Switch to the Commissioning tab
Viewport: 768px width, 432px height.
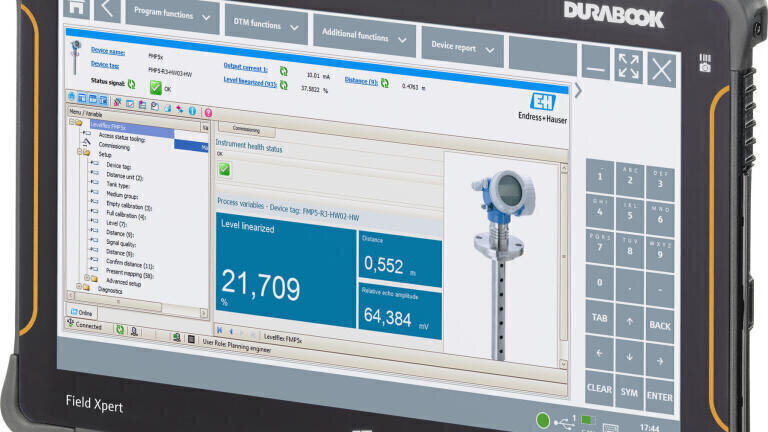pos(246,130)
